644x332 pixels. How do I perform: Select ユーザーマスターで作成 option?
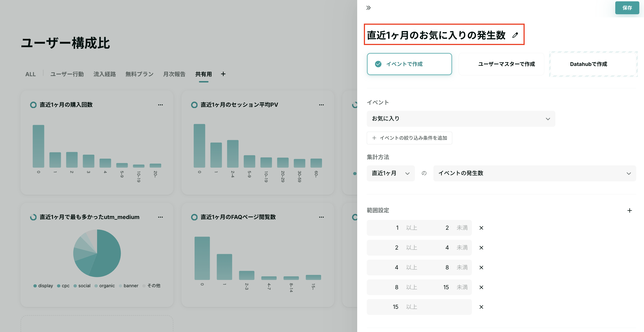(501, 64)
